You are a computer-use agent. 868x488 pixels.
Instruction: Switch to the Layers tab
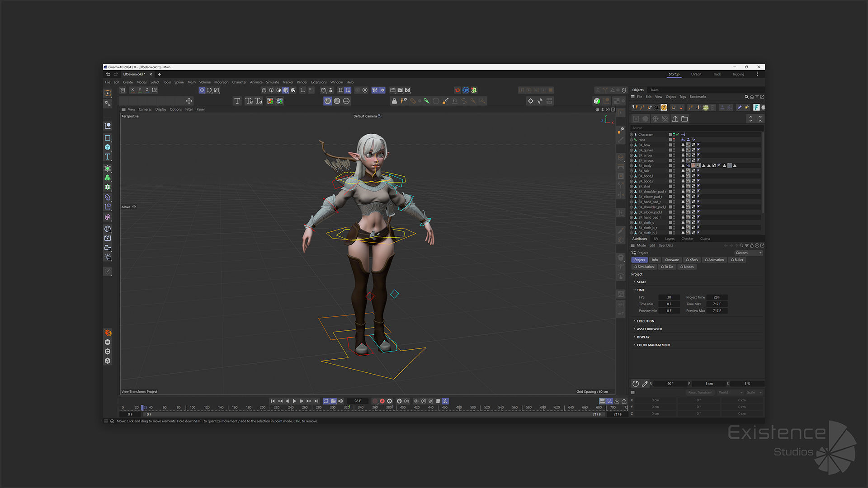click(670, 239)
